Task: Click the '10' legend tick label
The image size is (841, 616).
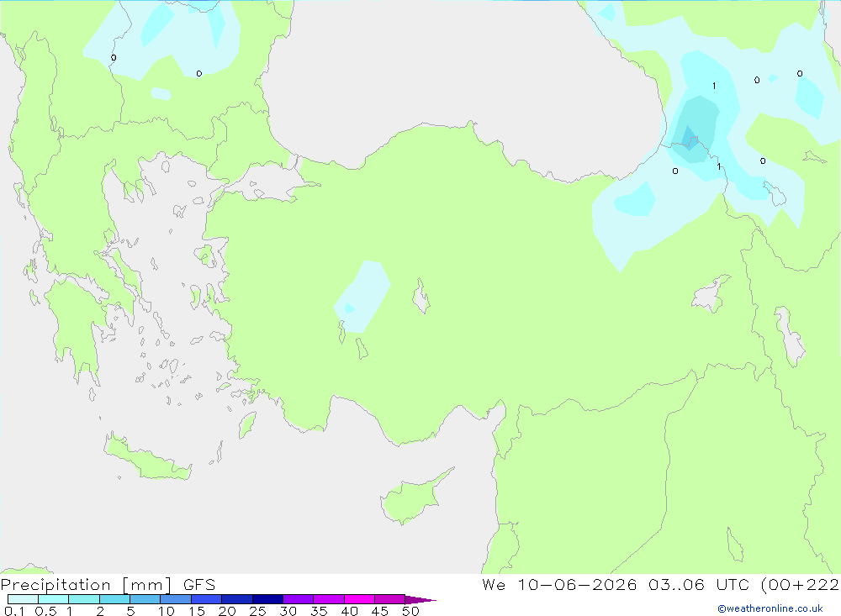Action: [x=167, y=611]
